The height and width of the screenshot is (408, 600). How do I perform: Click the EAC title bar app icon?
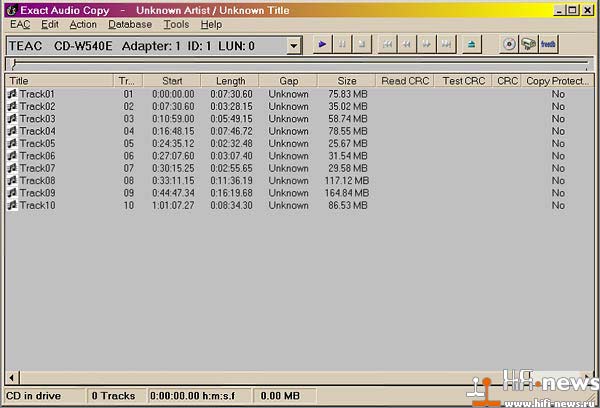tap(12, 10)
